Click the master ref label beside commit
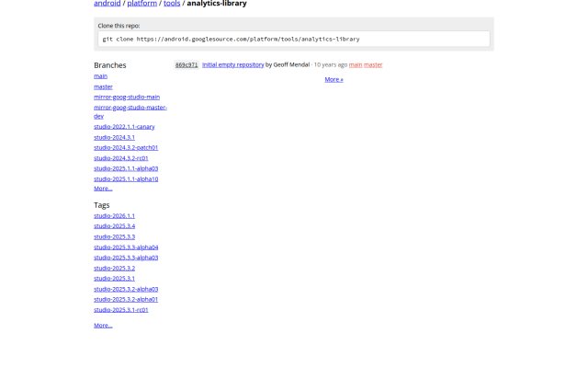Screen dimensions: 588x368 373,65
